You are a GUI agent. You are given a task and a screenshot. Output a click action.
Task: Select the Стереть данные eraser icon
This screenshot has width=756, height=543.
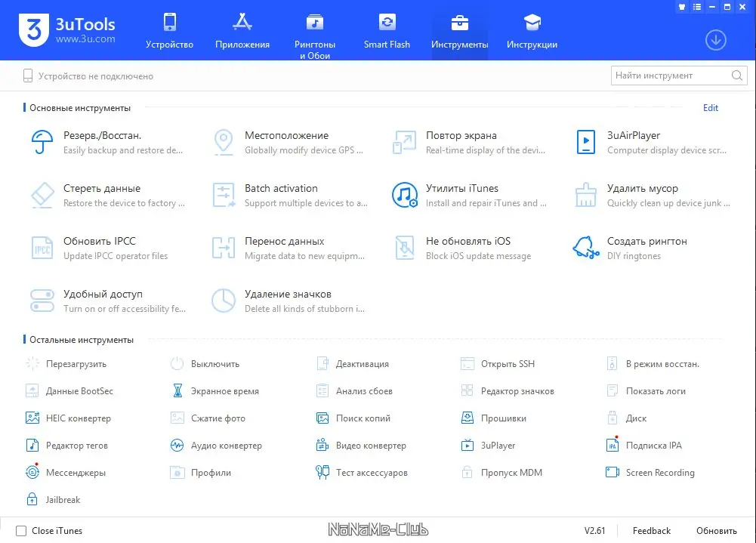(42, 196)
